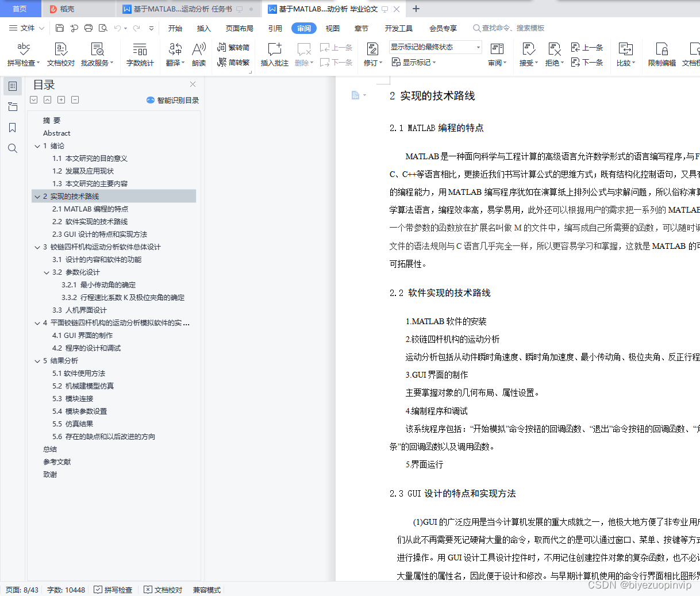Open a new tab with plus button
Screen dimensions: 700x596
[x=416, y=9]
